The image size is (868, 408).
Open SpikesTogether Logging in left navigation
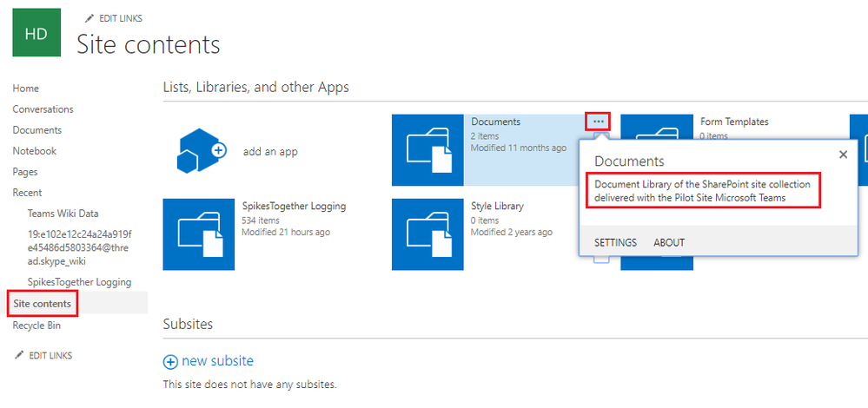coord(79,282)
